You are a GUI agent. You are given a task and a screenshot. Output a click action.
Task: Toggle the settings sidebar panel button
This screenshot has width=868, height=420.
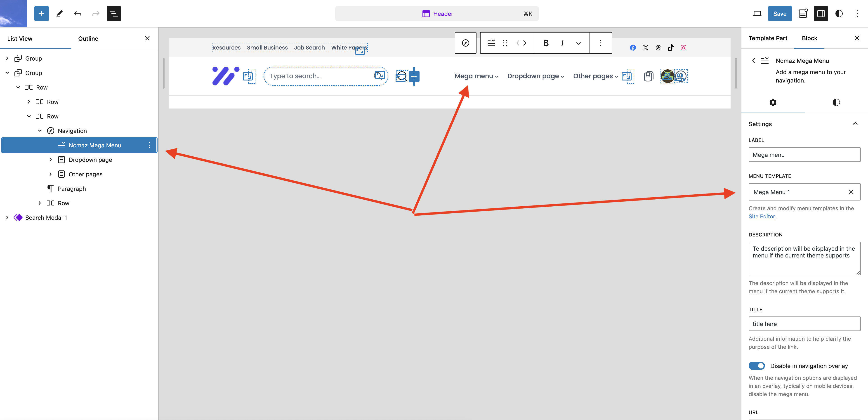click(821, 14)
